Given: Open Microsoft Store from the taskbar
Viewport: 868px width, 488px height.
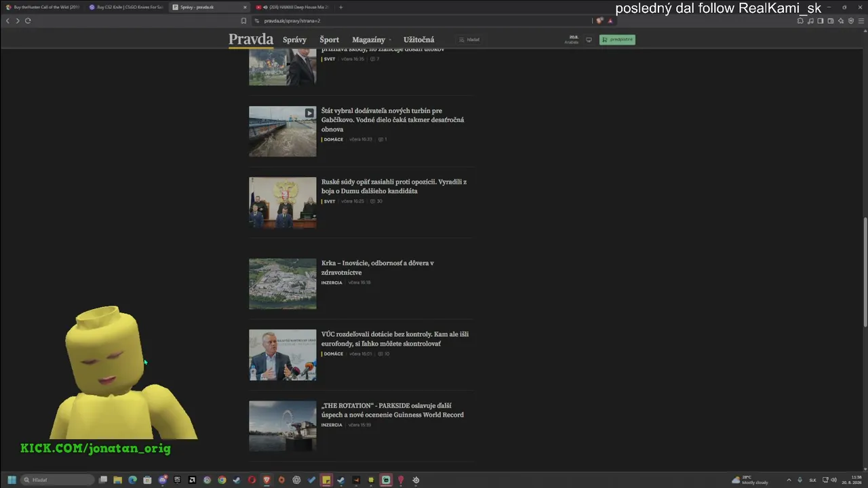Looking at the screenshot, I should click(147, 480).
